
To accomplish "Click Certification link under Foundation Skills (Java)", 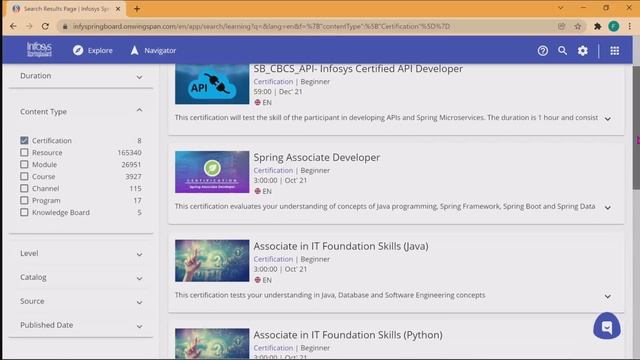I will point(273,259).
